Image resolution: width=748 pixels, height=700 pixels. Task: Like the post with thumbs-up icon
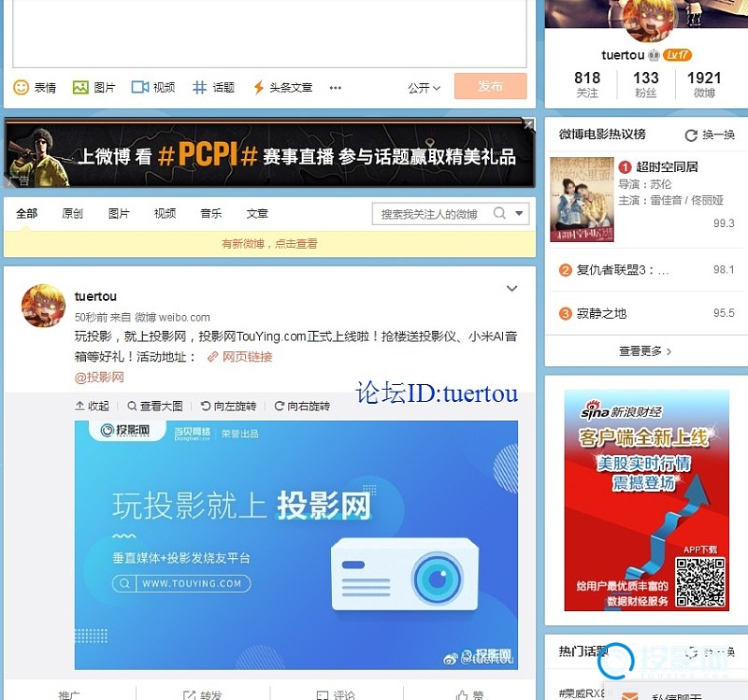pos(462,695)
